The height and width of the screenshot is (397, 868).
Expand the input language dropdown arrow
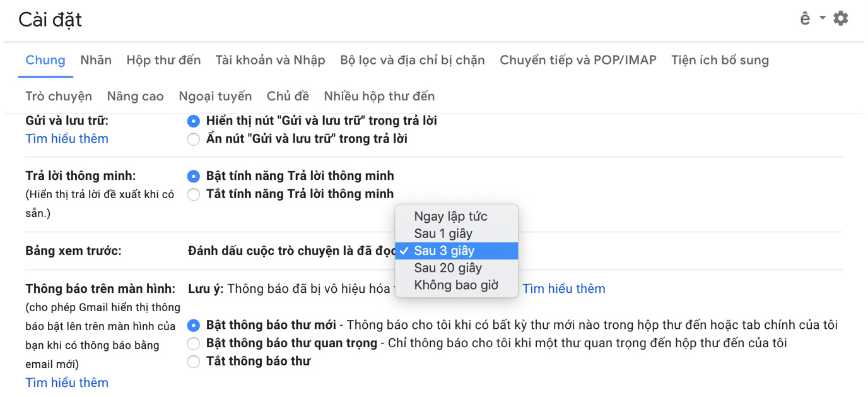point(822,18)
